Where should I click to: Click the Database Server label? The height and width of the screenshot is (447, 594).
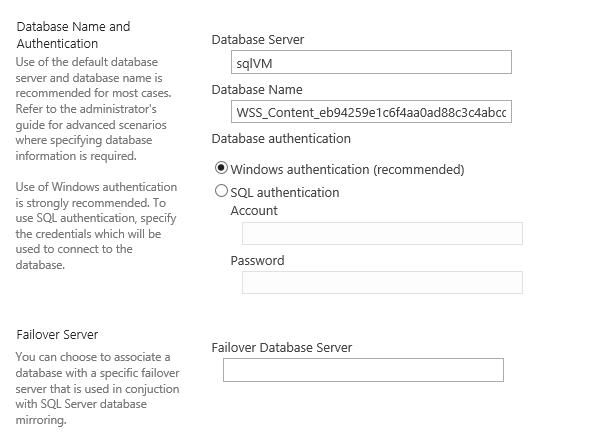(x=258, y=39)
